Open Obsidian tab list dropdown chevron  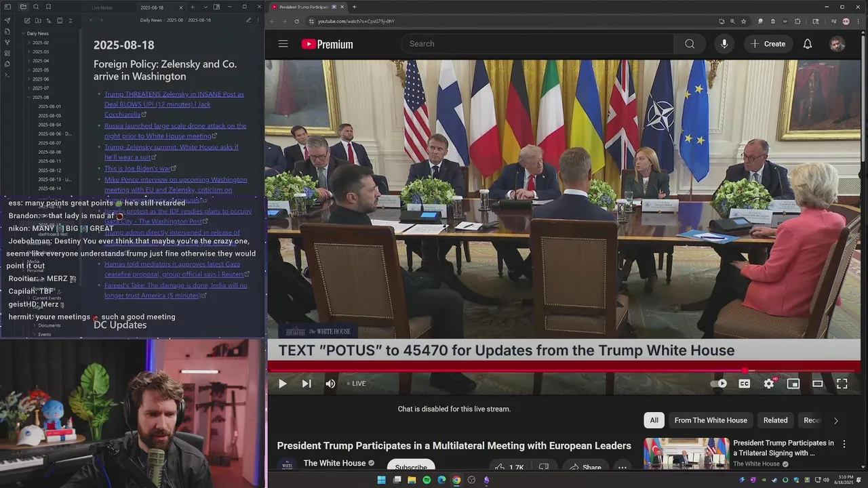[x=205, y=7]
